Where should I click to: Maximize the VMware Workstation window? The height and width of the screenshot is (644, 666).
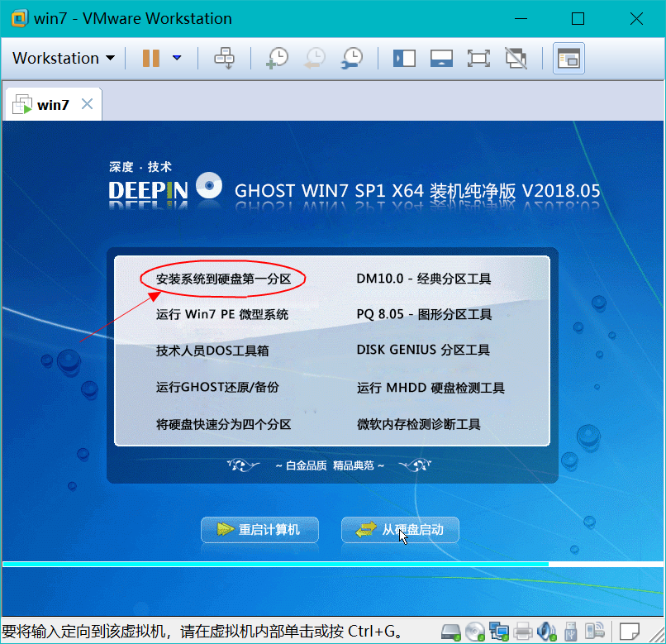[578, 19]
